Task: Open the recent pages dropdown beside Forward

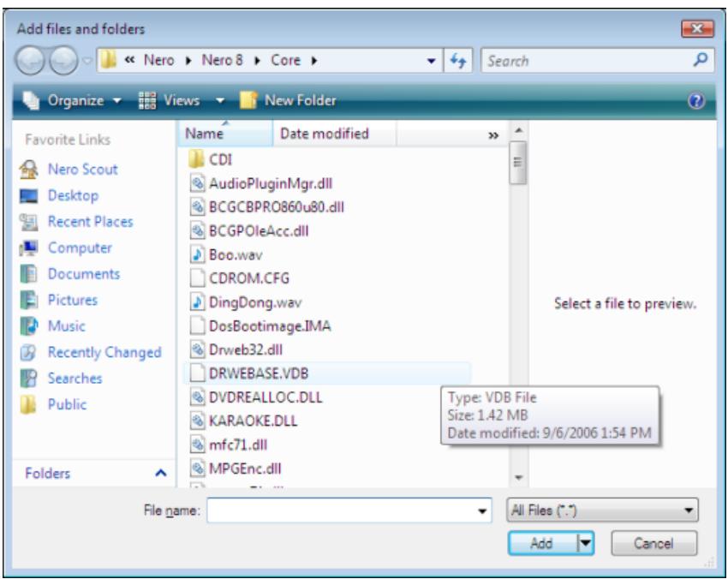Action: (87, 61)
